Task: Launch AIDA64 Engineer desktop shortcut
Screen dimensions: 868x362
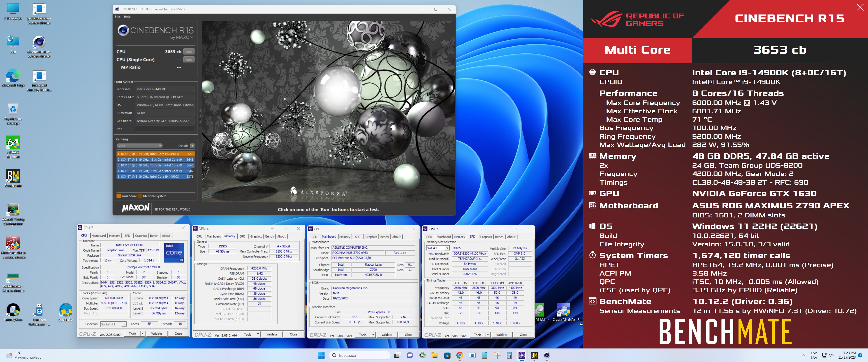Action: [13, 147]
